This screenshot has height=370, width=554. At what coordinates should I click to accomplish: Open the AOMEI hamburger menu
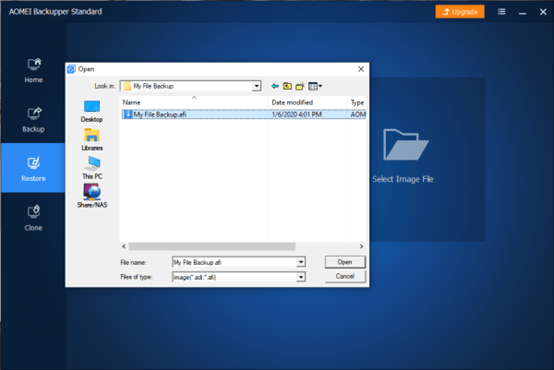(501, 12)
